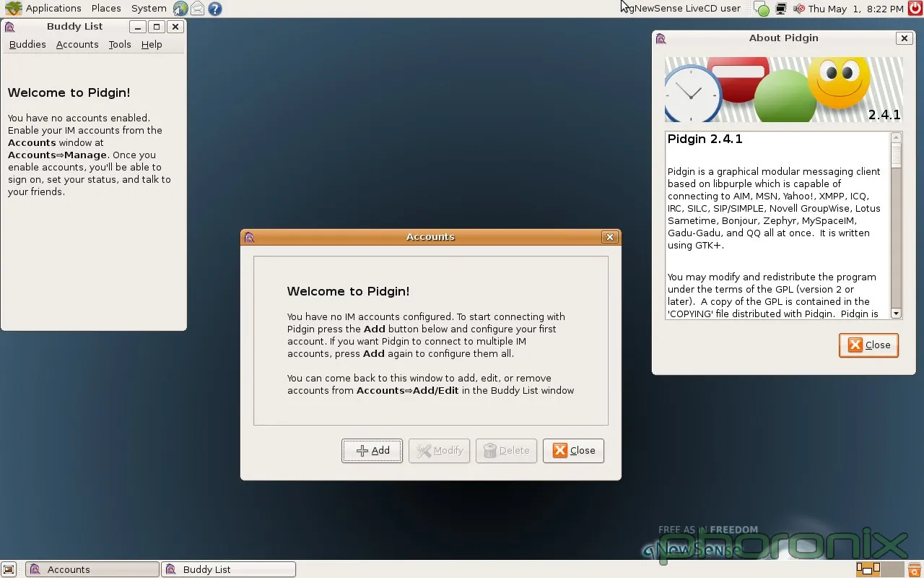Image resolution: width=924 pixels, height=578 pixels.
Task: Open the Places menu in top panel
Action: 106,9
